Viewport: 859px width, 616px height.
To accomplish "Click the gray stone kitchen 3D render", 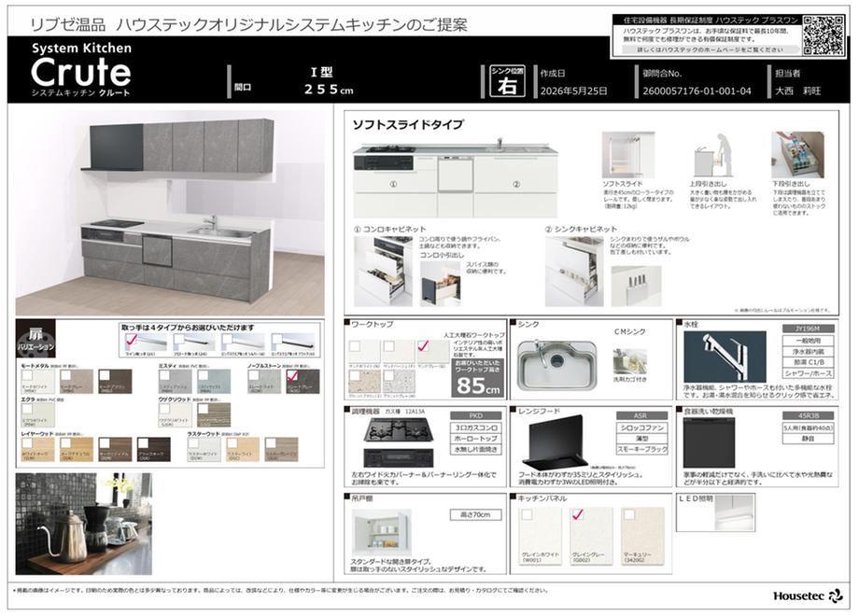I will [x=170, y=213].
